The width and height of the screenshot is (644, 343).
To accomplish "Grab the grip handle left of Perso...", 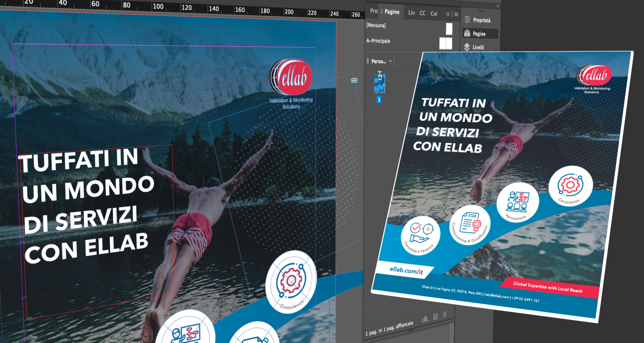I will click(368, 61).
